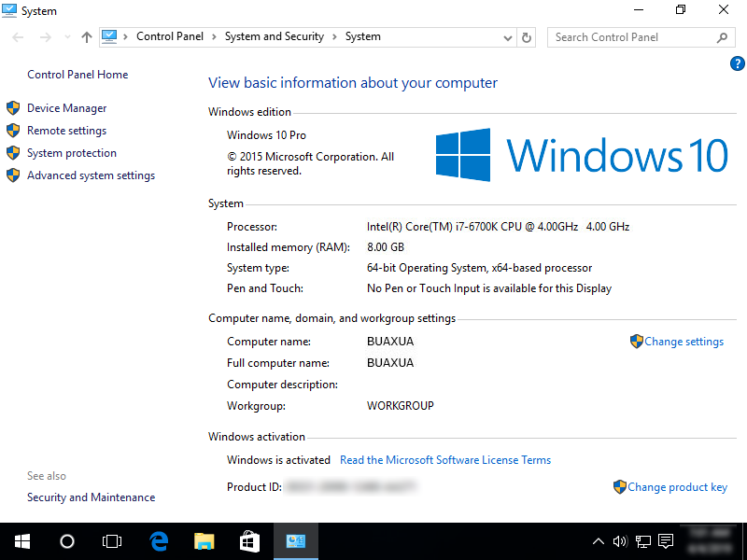Click the shield icon beside System protection
Screen dimensions: 747x560
(13, 153)
